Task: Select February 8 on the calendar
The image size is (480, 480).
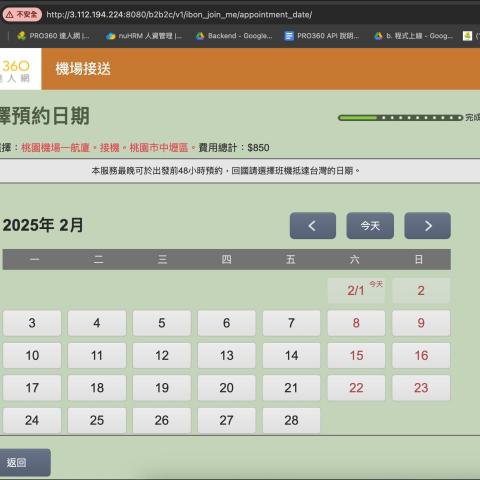Action: tap(356, 323)
